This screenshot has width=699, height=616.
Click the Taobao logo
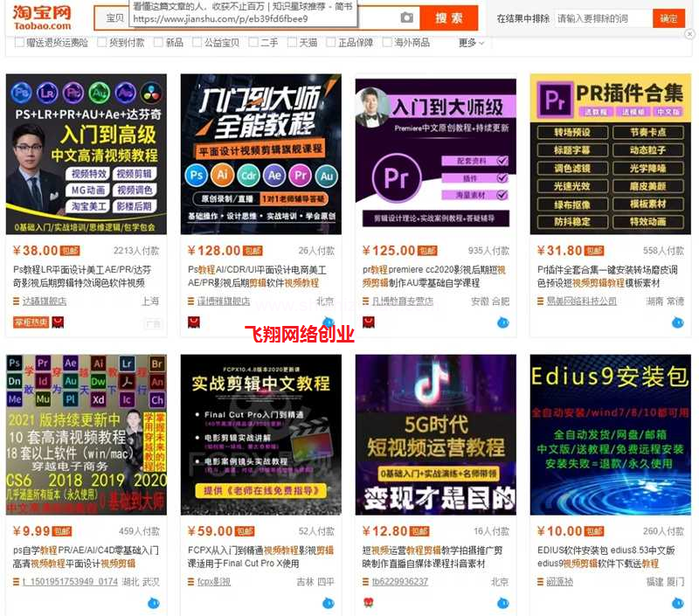tap(41, 17)
